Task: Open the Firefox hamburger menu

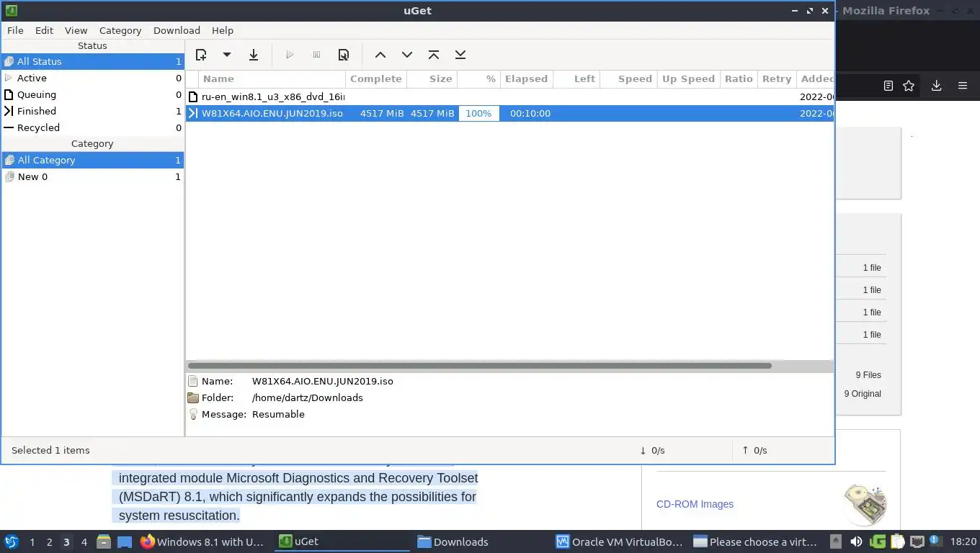Action: 963,86
